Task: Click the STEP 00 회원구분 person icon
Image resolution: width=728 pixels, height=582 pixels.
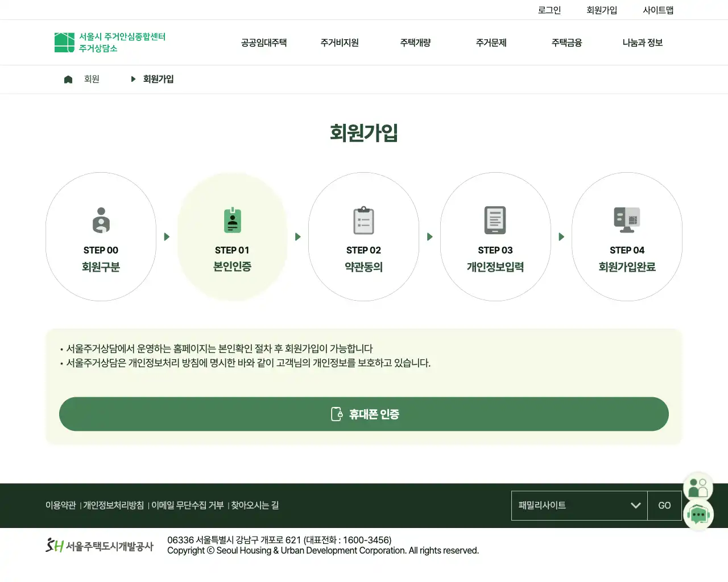Action: coord(101,221)
